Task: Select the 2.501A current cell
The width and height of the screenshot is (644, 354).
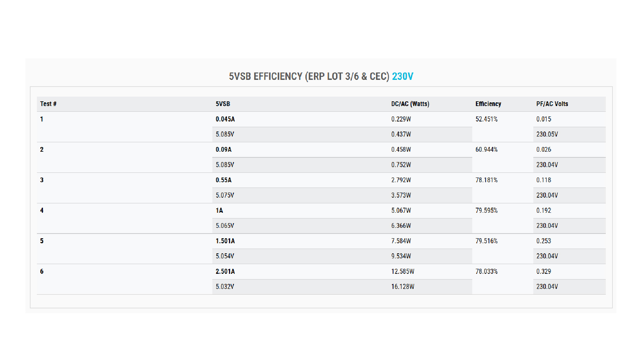Action: pos(225,271)
